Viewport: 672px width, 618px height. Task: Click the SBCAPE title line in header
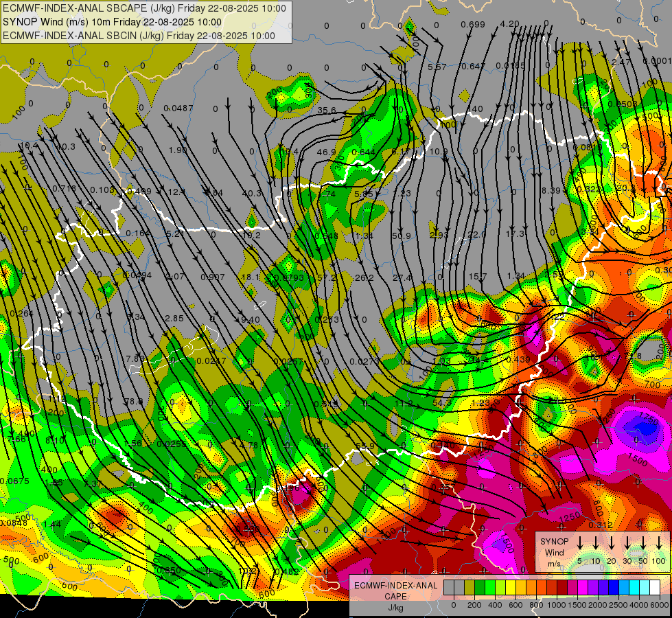click(144, 8)
